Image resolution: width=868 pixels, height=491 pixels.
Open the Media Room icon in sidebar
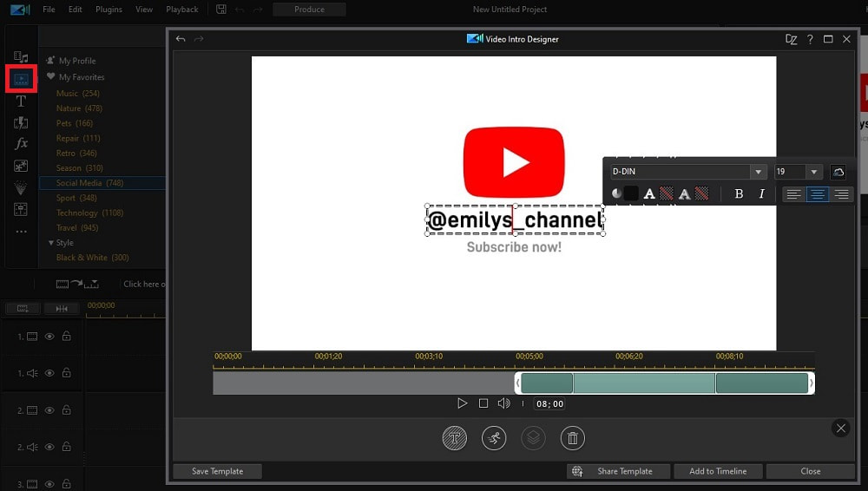click(x=21, y=56)
